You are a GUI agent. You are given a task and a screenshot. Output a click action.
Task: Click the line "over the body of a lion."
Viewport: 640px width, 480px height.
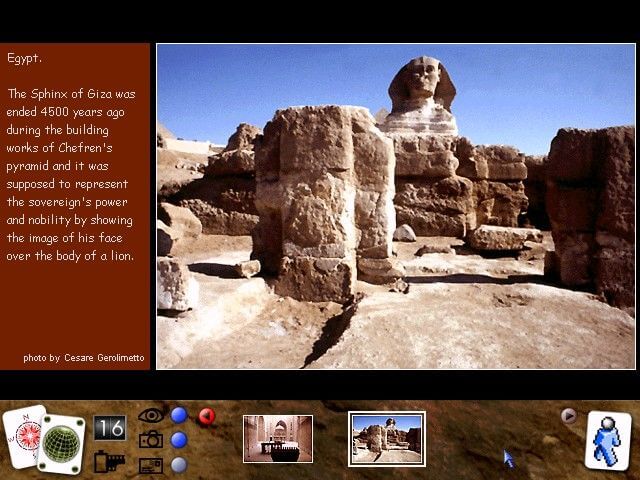click(70, 256)
